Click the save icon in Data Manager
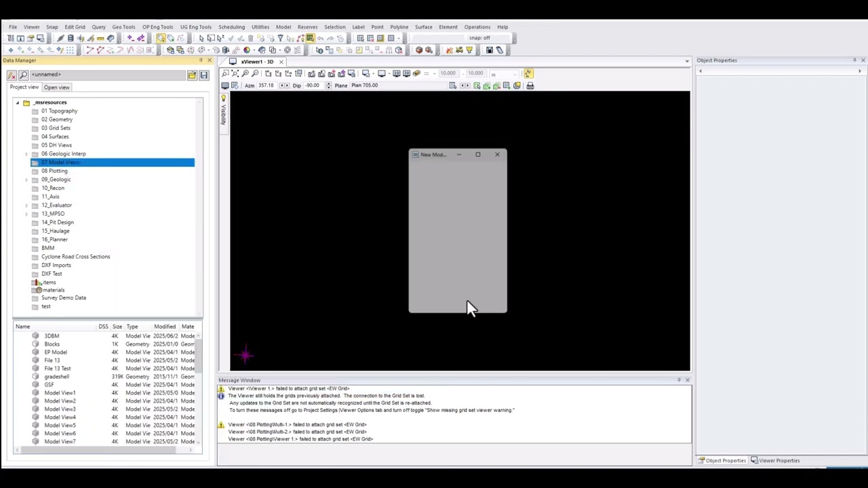868x488 pixels. pyautogui.click(x=203, y=75)
